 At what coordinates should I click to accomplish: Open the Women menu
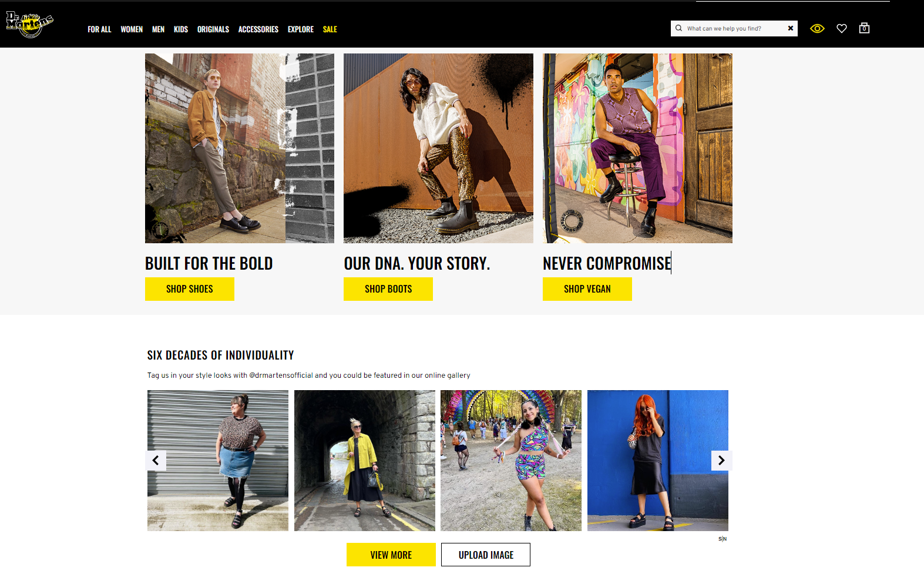coord(132,29)
